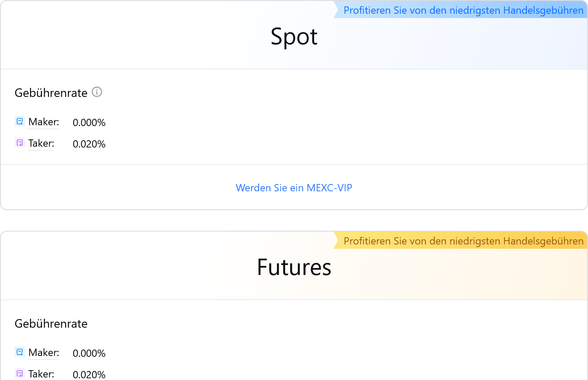
Task: Click the underlined Maker label in Futures
Action: click(44, 353)
